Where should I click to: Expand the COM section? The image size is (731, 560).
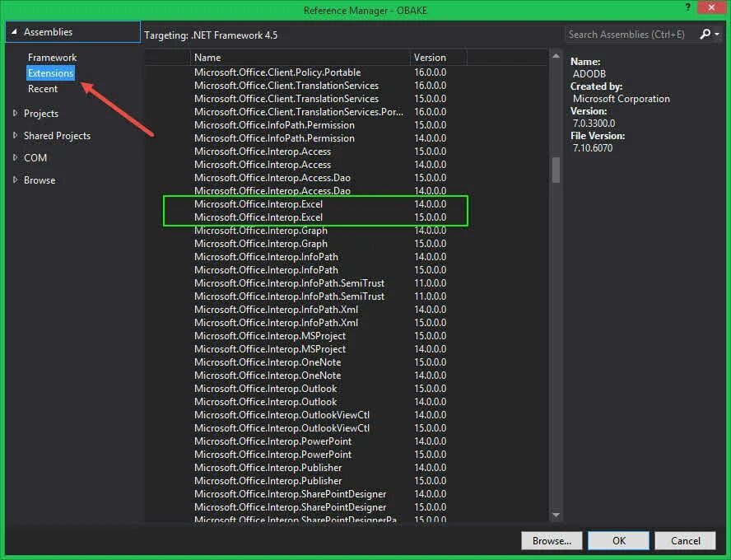click(15, 157)
